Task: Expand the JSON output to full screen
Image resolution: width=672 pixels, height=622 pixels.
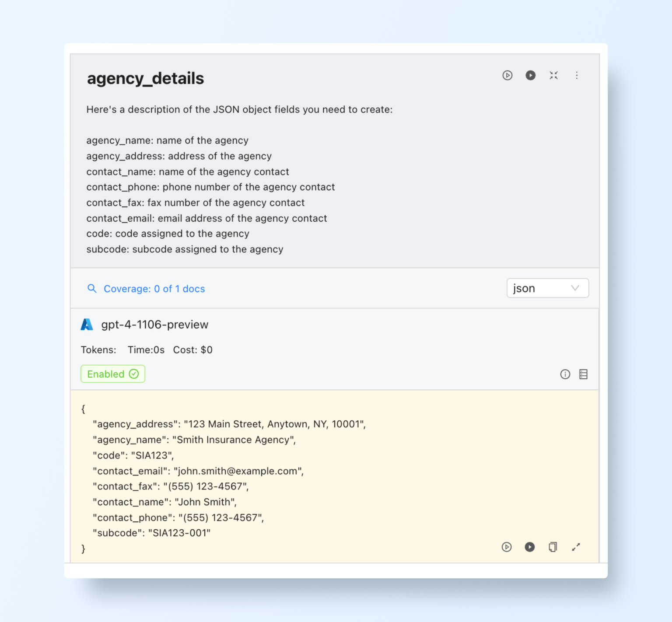Action: click(576, 547)
